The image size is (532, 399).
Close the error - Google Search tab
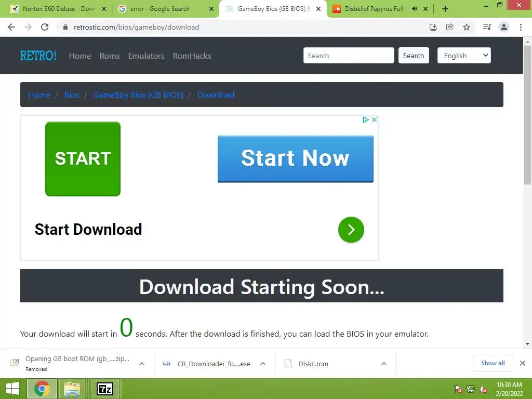(211, 9)
